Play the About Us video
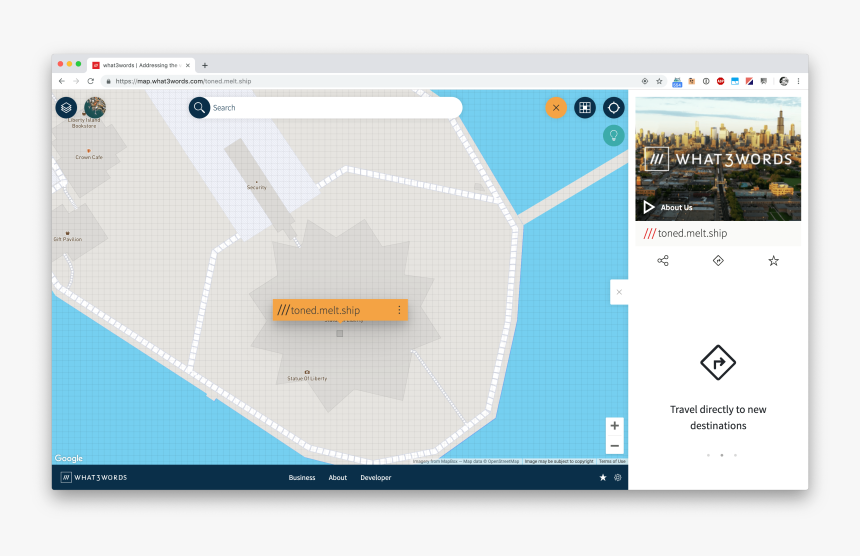860x556 pixels. [x=649, y=207]
